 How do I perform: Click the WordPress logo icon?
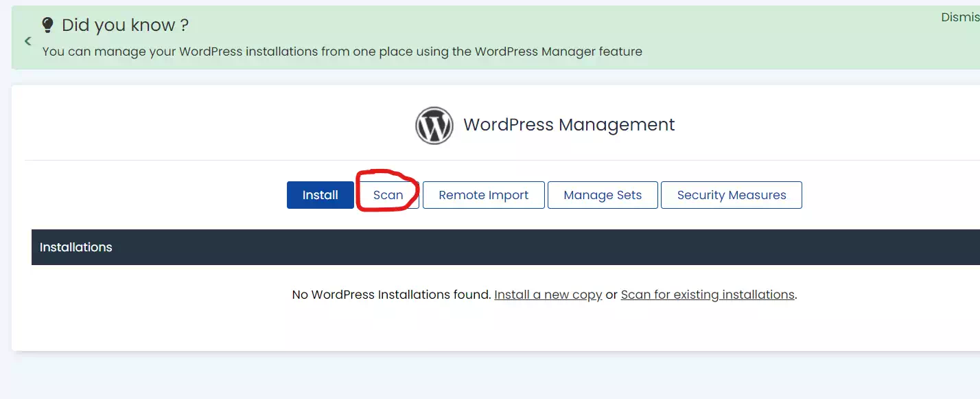coord(434,125)
